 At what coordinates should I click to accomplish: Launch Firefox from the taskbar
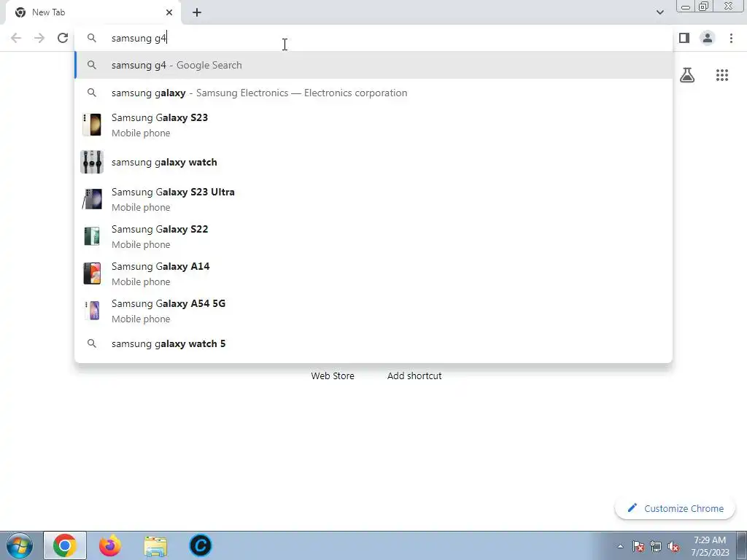tap(110, 545)
